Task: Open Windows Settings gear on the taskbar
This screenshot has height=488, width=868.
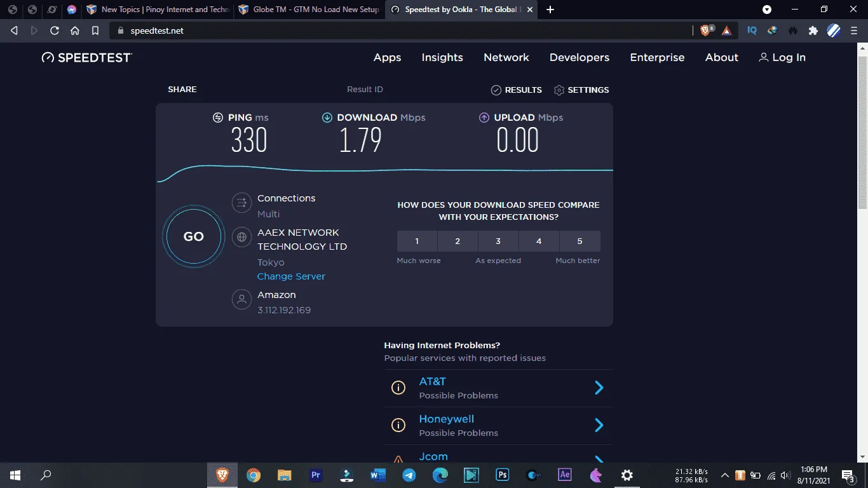Action: 627,475
